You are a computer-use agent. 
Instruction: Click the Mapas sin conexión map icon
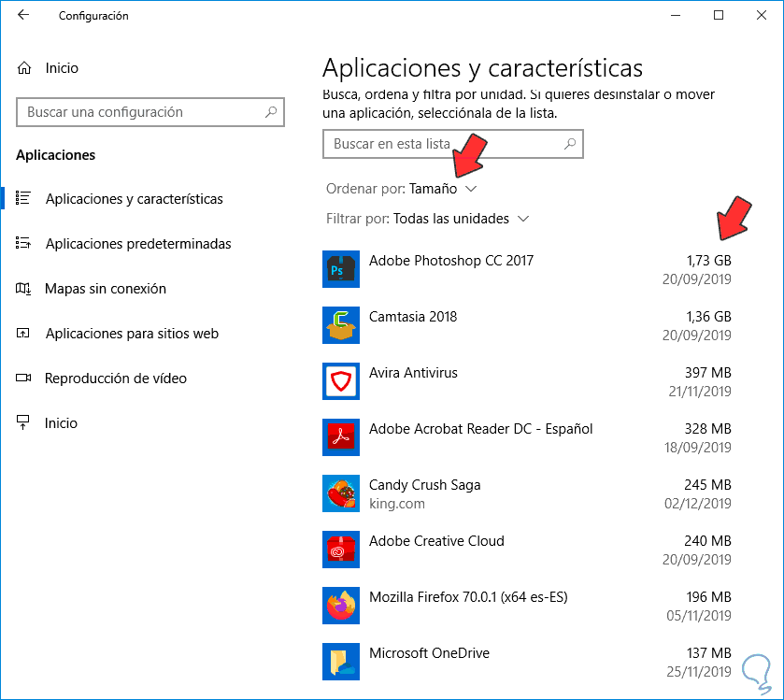click(23, 289)
